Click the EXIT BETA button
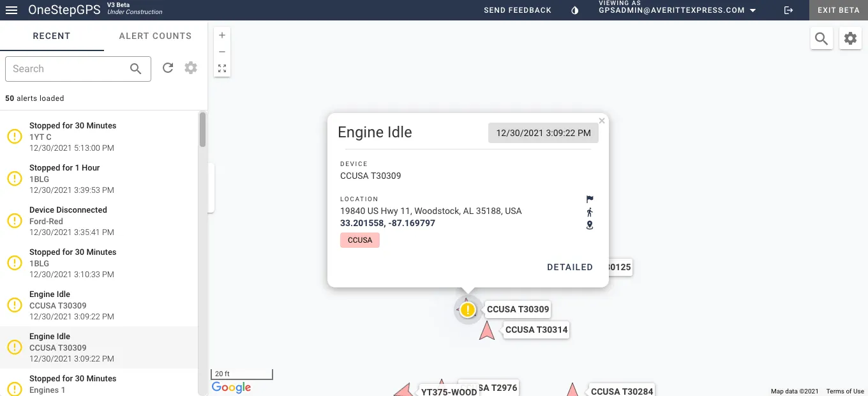The width and height of the screenshot is (868, 396). 838,10
